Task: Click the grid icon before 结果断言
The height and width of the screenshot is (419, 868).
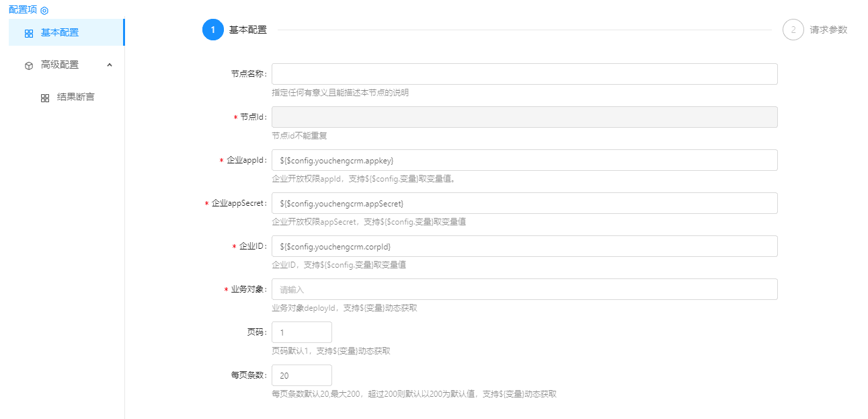Action: click(x=45, y=98)
